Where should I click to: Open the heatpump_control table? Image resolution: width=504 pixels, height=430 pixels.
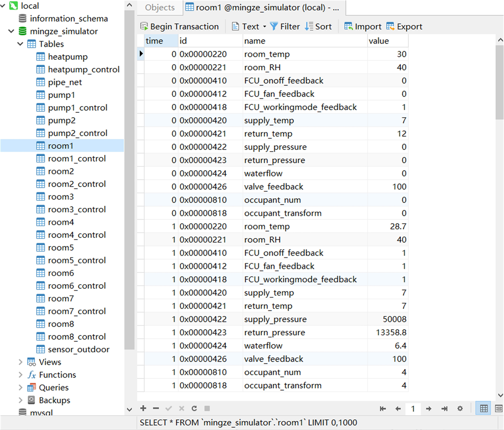tap(84, 70)
